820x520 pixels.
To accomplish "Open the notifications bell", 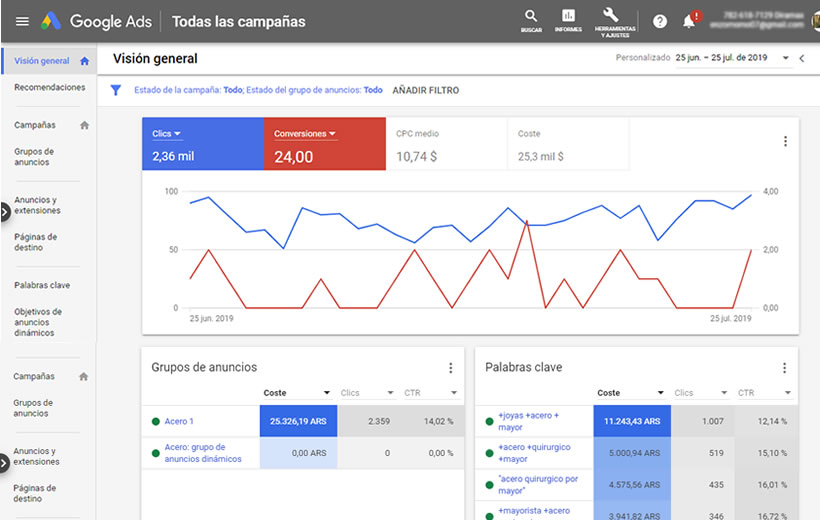I will pos(689,21).
